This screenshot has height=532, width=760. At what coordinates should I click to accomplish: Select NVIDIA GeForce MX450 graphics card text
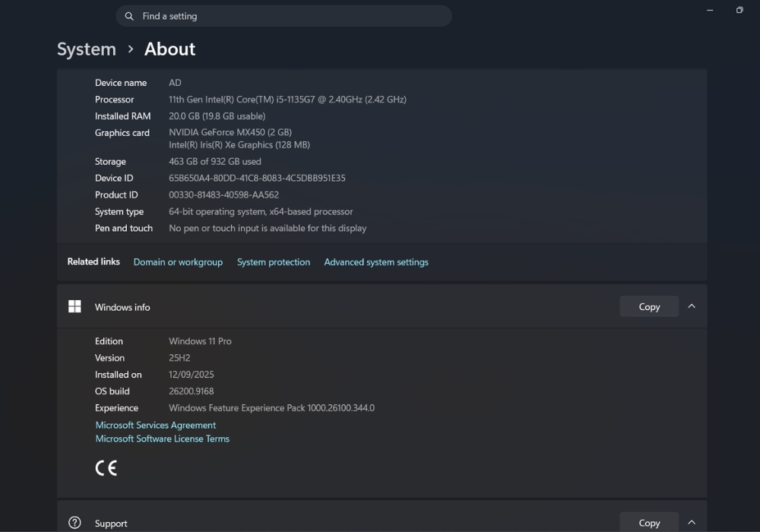(230, 132)
